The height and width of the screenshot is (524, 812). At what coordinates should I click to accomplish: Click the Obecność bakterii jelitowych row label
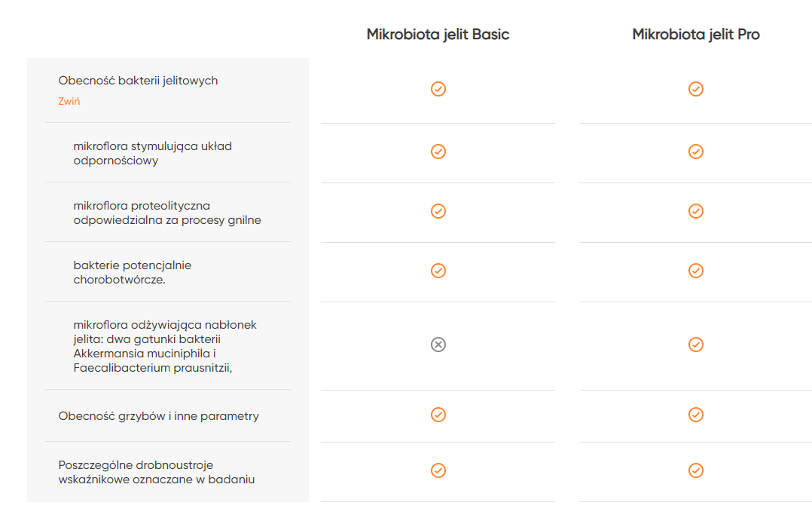139,81
